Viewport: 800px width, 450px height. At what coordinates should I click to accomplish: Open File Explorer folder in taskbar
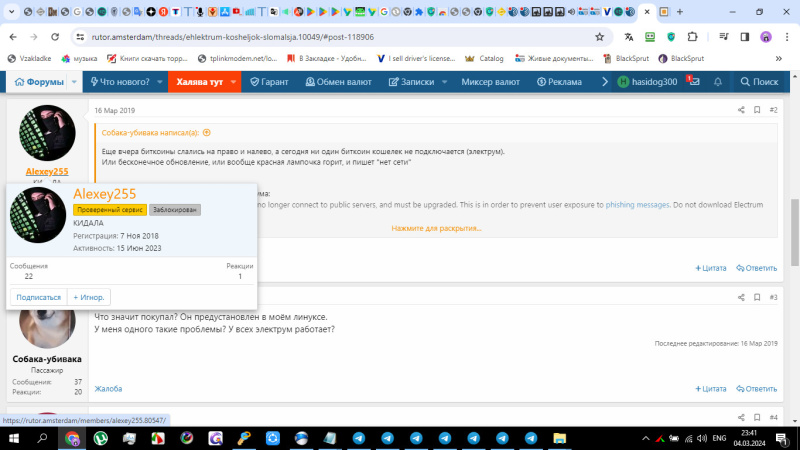(560, 438)
